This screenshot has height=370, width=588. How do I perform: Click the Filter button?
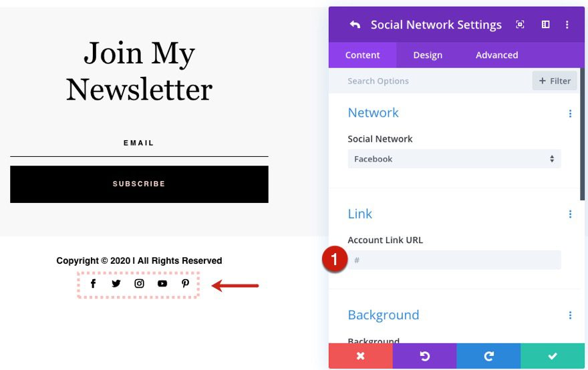(x=555, y=81)
